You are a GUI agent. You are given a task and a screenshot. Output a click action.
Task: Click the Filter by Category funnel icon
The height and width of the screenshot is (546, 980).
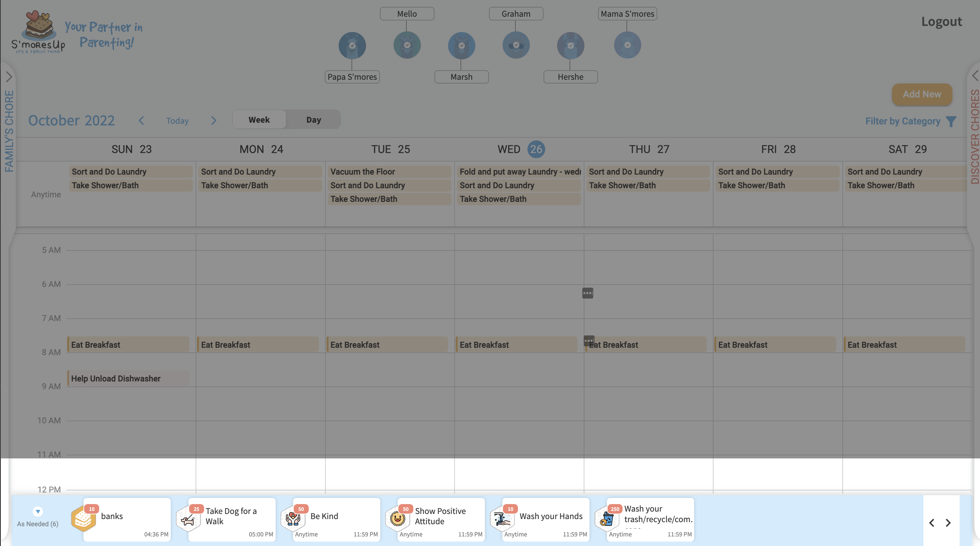(x=951, y=121)
